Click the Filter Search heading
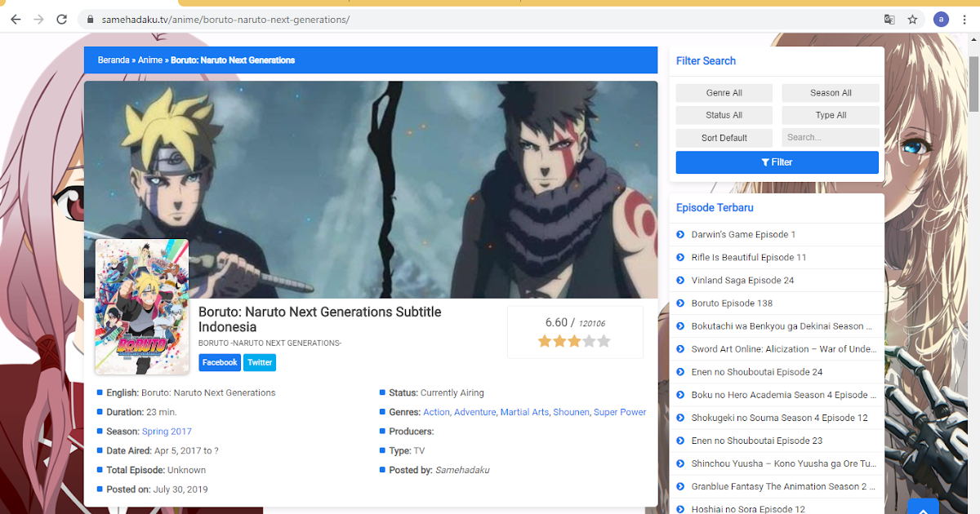Viewport: 980px width, 514px height. (x=706, y=61)
